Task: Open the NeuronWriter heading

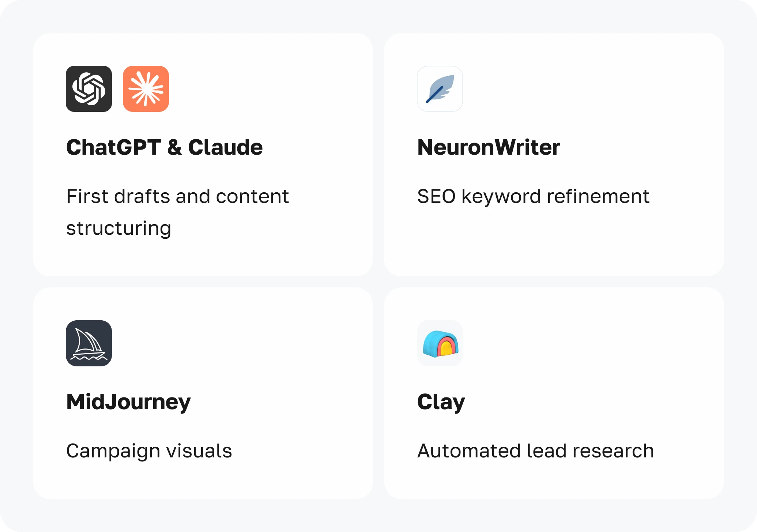Action: [489, 147]
